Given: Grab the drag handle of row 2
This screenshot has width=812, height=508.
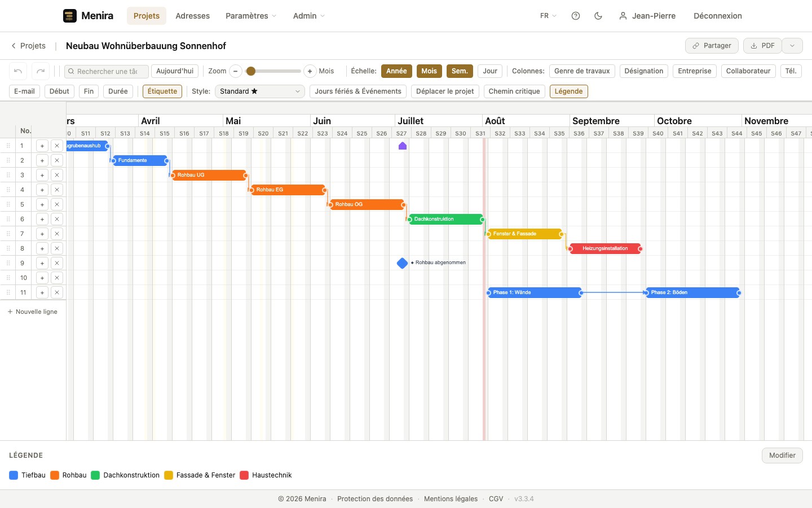Looking at the screenshot, I should coord(8,160).
